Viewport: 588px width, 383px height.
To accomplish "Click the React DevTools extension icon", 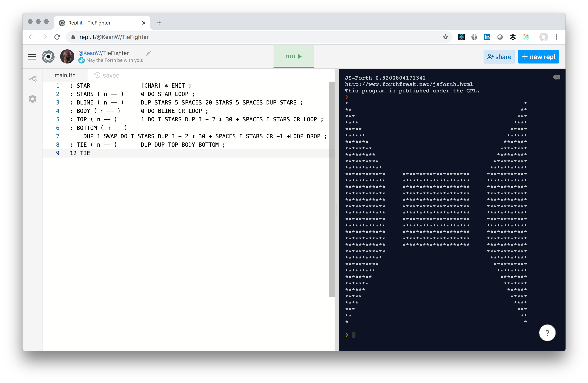I will [461, 37].
